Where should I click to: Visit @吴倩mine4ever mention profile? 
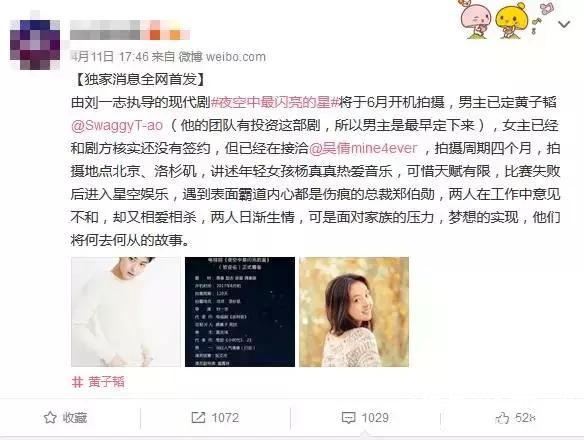(363, 148)
